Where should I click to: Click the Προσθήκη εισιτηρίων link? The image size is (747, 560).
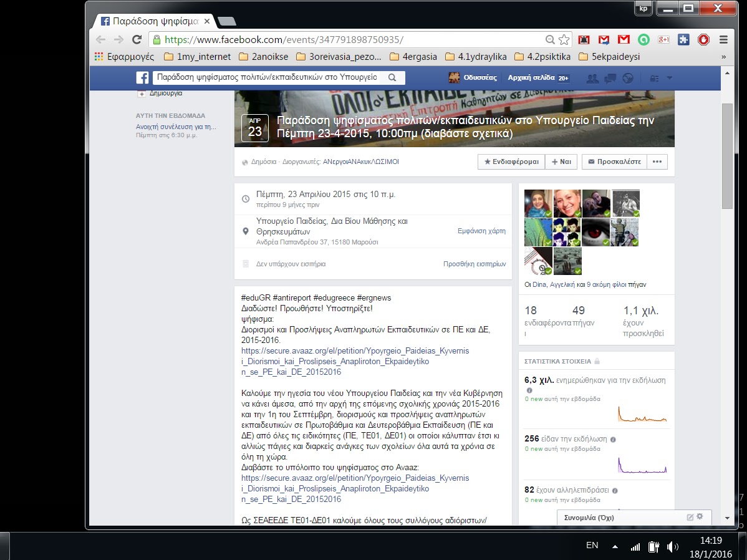475,264
